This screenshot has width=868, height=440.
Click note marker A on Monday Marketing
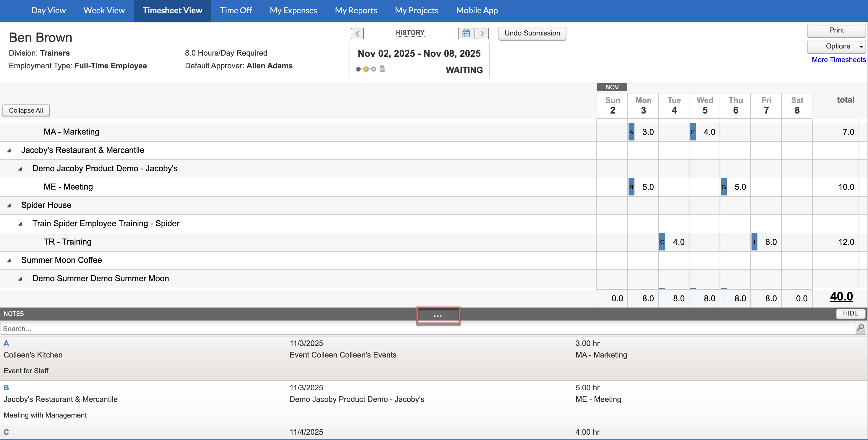[x=631, y=132]
